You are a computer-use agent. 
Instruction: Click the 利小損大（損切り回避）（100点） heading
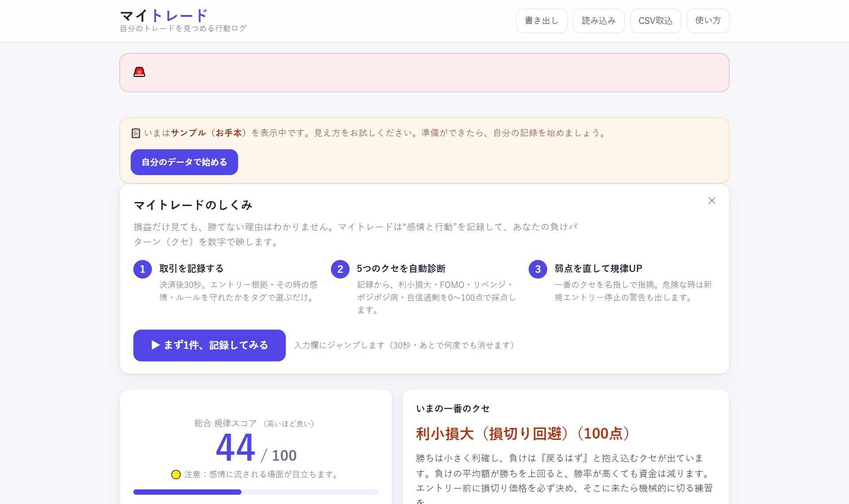pyautogui.click(x=523, y=433)
